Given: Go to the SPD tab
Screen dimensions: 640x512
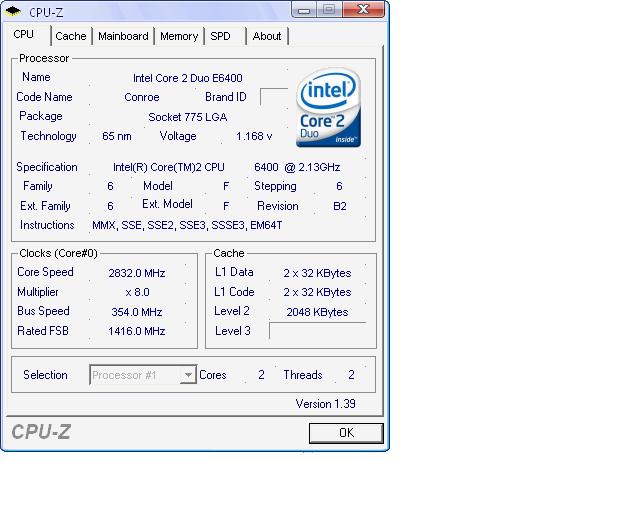Looking at the screenshot, I should point(220,36).
